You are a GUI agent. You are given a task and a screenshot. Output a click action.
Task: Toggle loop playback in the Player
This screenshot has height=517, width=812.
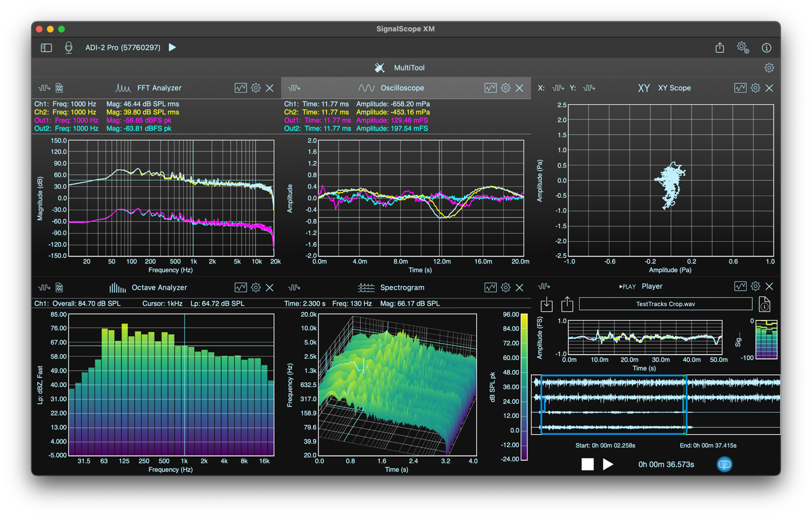[x=724, y=464]
